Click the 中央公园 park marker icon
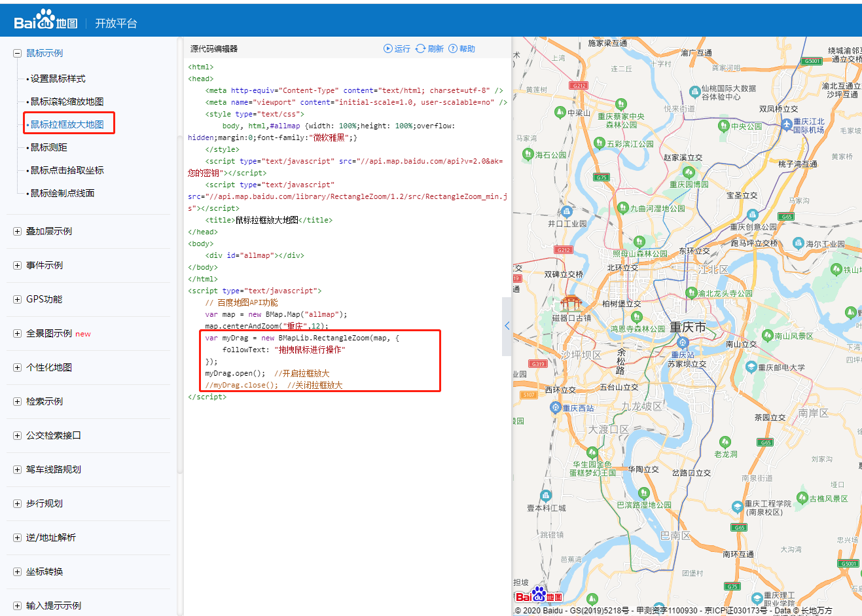Image resolution: width=862 pixels, height=616 pixels. (723, 126)
